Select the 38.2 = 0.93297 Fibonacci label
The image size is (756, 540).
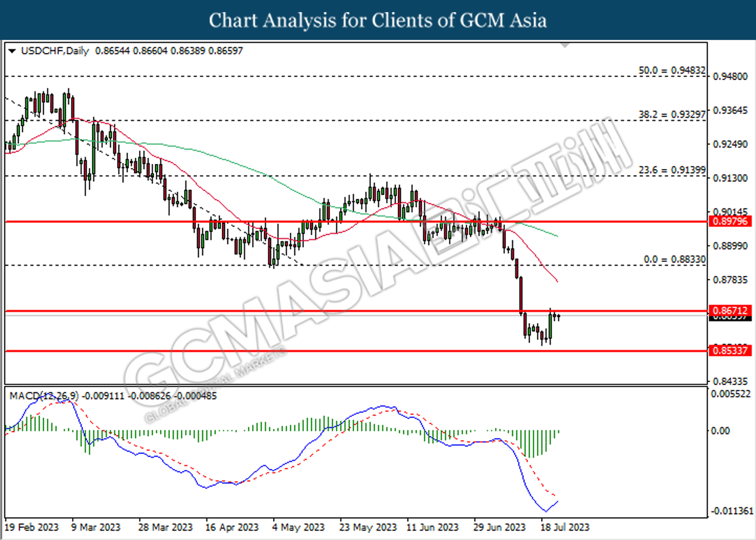(x=672, y=114)
